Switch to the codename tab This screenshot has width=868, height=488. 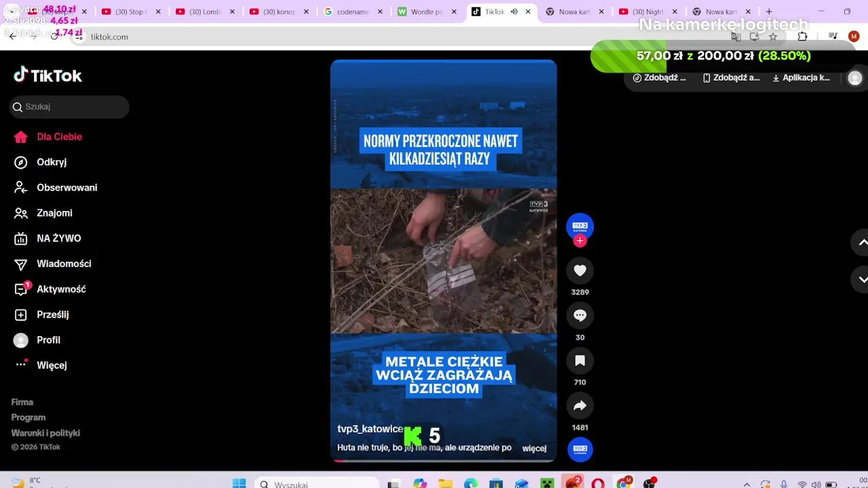353,12
